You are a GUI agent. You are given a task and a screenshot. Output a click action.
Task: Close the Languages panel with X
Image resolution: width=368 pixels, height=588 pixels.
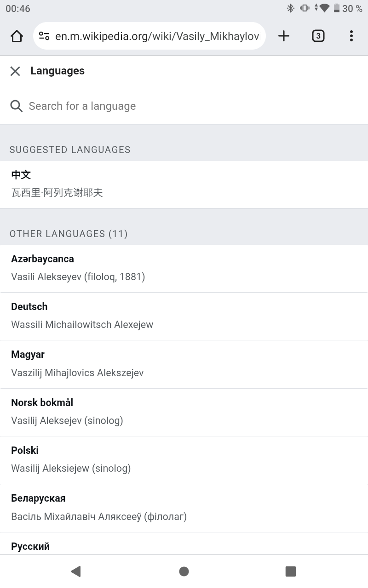coord(15,71)
